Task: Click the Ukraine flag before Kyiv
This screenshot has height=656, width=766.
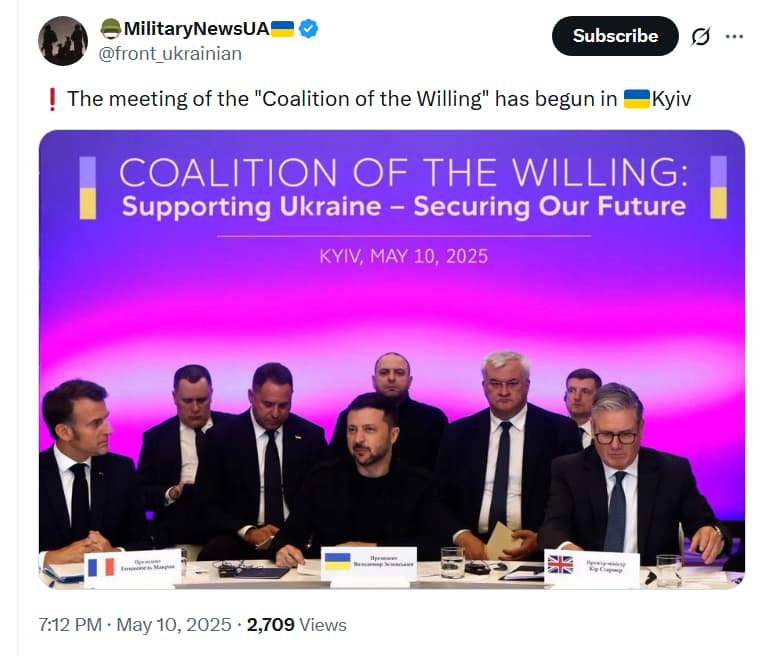Action: pyautogui.click(x=637, y=99)
